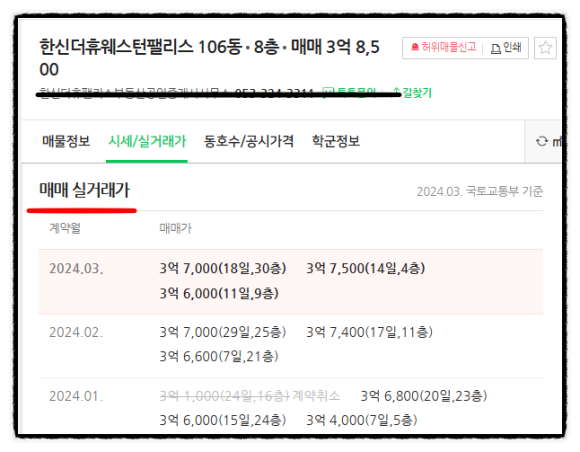
Task: Click the cancelled 3억 1,000 계약취소 entry
Action: click(250, 396)
